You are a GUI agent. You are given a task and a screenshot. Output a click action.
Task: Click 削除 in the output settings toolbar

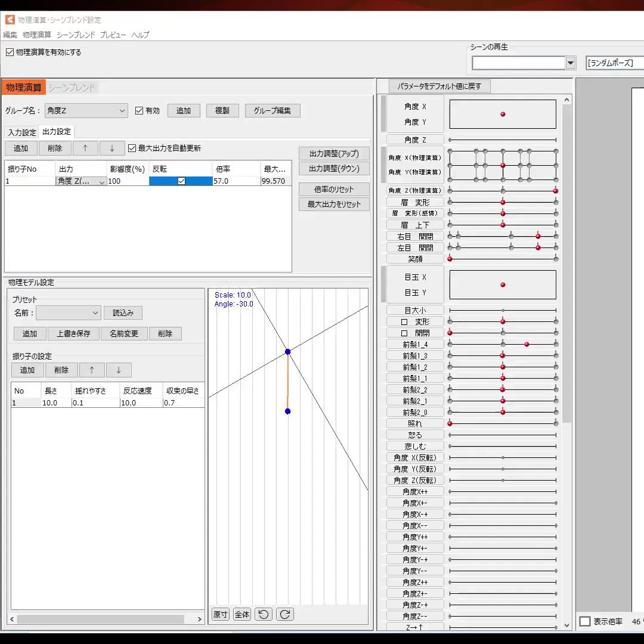tap(55, 148)
